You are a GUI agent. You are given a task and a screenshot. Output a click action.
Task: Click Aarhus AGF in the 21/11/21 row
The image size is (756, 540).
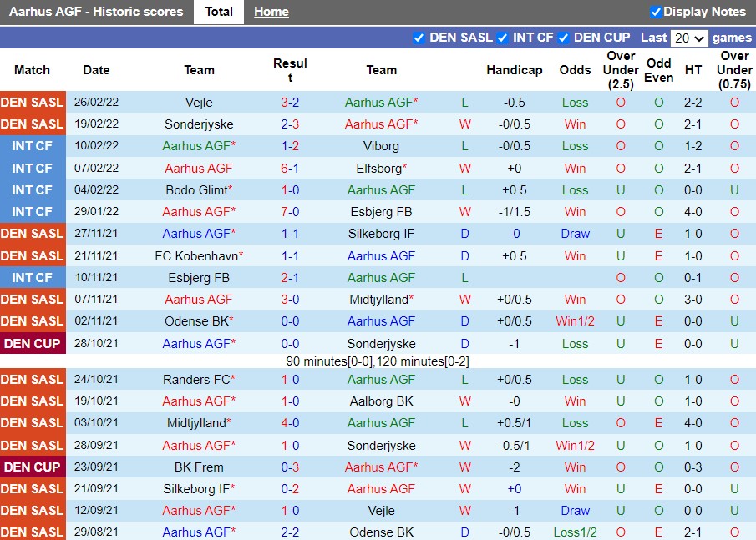382,255
